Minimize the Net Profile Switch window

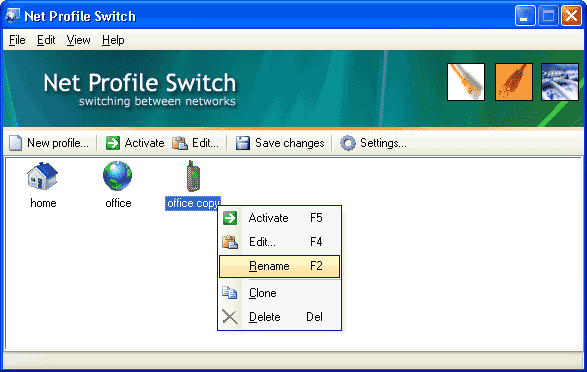[525, 16]
